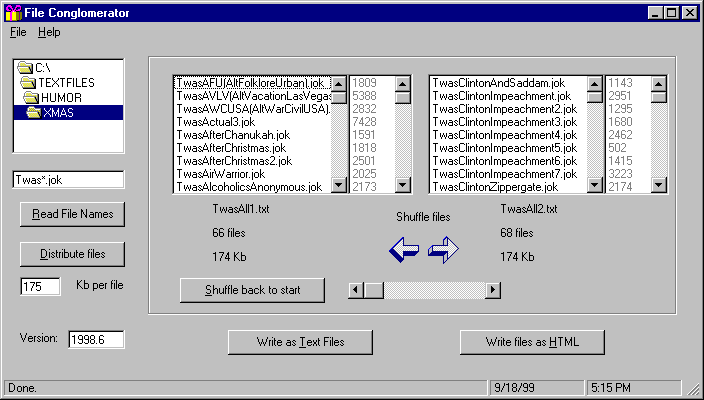704x400 pixels.
Task: Click the 66 files label
Action: [x=229, y=233]
